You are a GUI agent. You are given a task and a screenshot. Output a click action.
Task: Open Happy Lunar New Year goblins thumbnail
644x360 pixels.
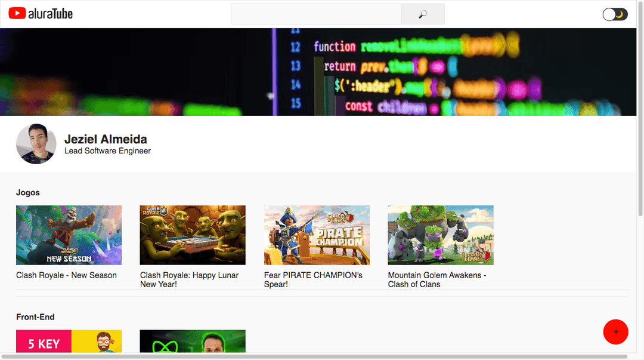pos(193,235)
